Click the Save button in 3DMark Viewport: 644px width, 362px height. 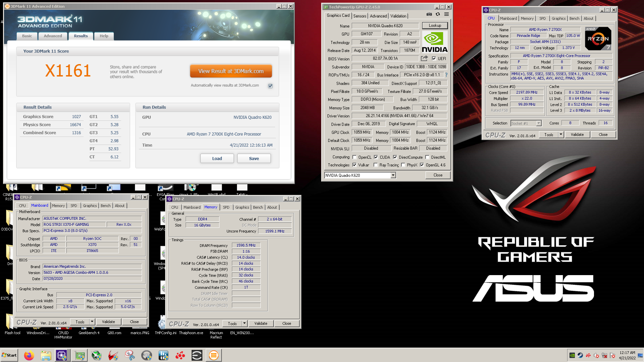254,158
